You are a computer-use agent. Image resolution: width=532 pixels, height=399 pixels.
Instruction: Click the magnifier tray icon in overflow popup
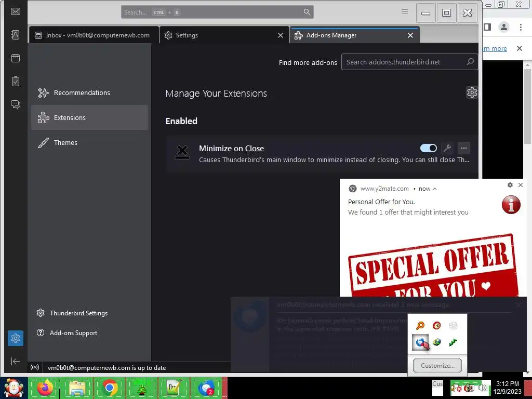[420, 325]
